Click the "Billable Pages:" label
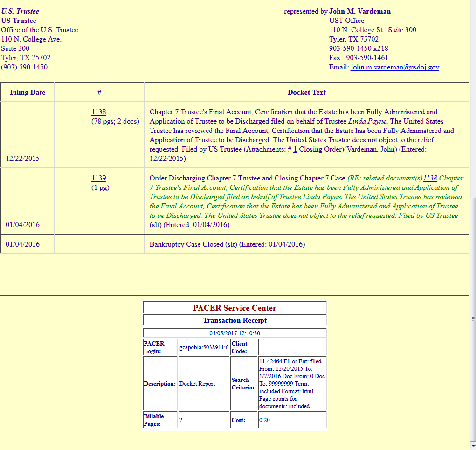The height and width of the screenshot is (450, 476). [154, 420]
